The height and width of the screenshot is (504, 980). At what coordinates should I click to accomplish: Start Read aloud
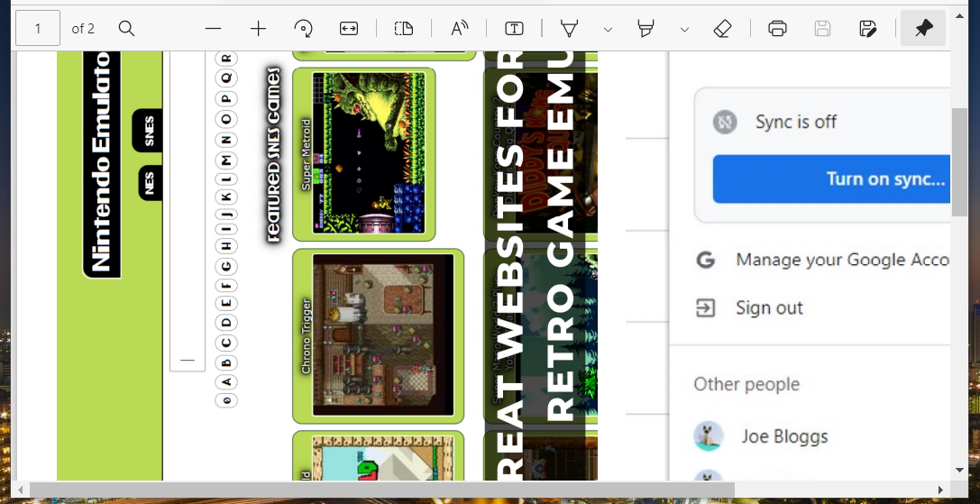pyautogui.click(x=460, y=28)
